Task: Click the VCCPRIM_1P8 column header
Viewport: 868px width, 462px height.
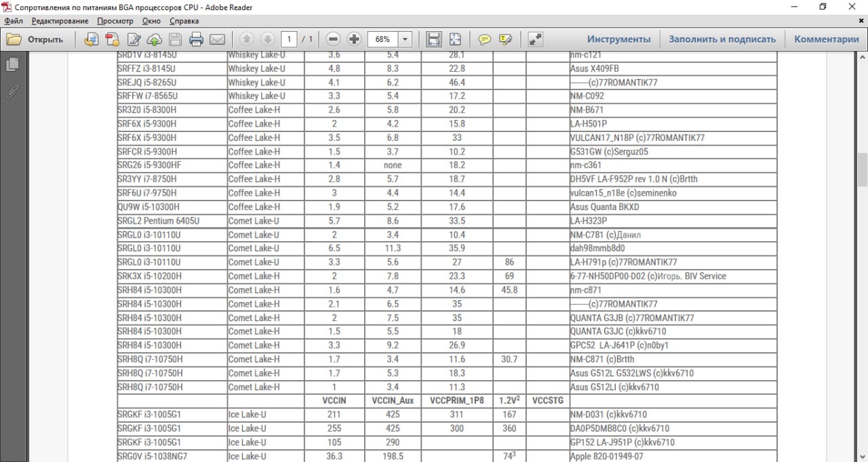Action: [x=457, y=401]
